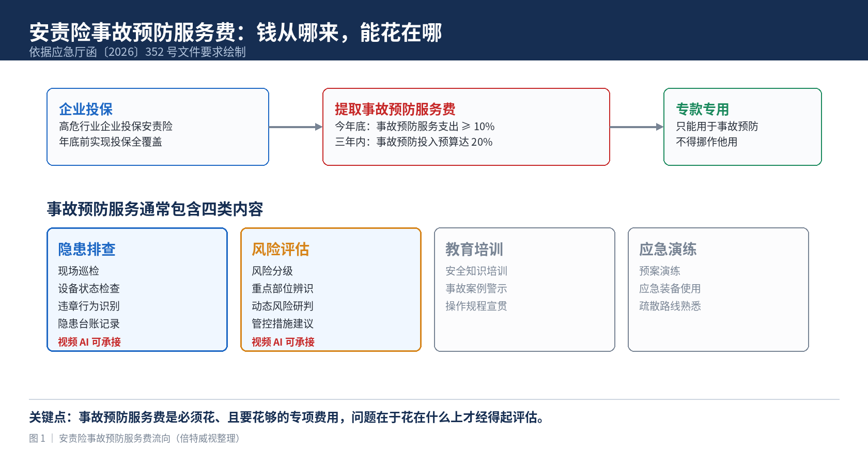Select the 隐患排查 card heading
Viewport: 868px width, 465px height.
click(87, 249)
